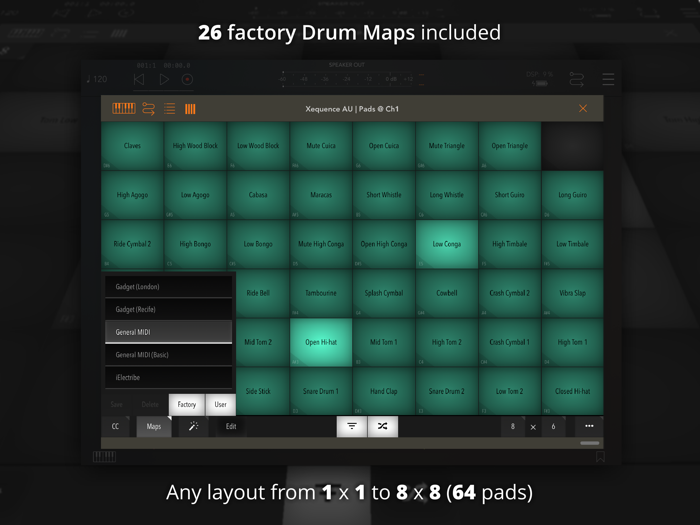
Task: Start playback with the play button
Action: (x=164, y=79)
